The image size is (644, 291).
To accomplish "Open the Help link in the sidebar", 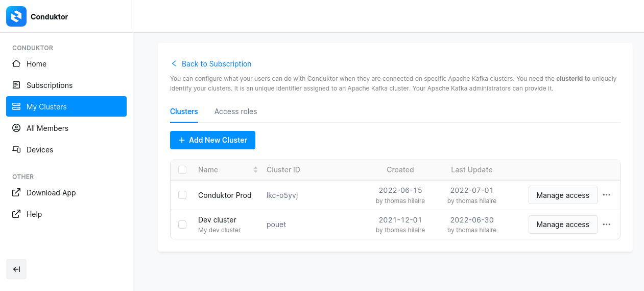I will [x=66, y=214].
